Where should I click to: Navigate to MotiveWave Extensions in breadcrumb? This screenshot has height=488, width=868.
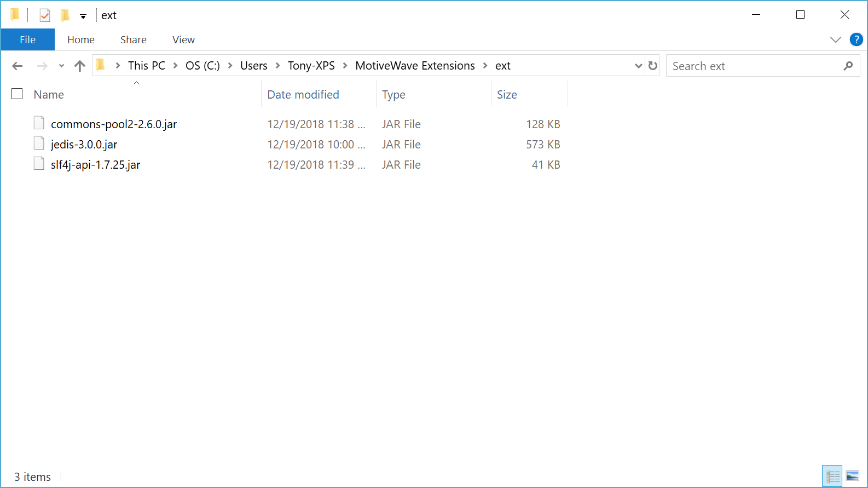click(415, 66)
